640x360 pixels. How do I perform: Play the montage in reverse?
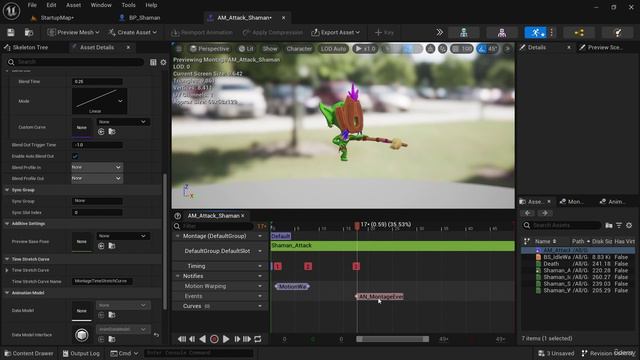(203, 339)
